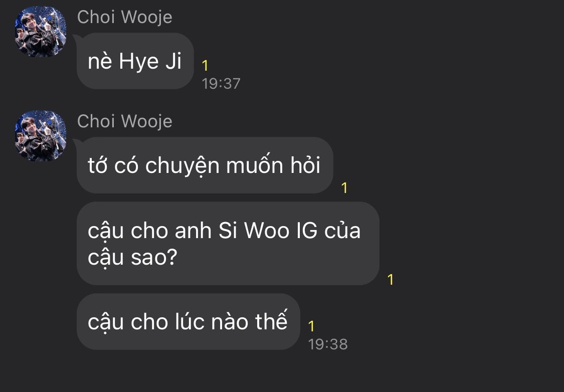This screenshot has width=564, height=392.
Task: Click "cậu sao?" on the bubble's second line
Action: coord(133,258)
